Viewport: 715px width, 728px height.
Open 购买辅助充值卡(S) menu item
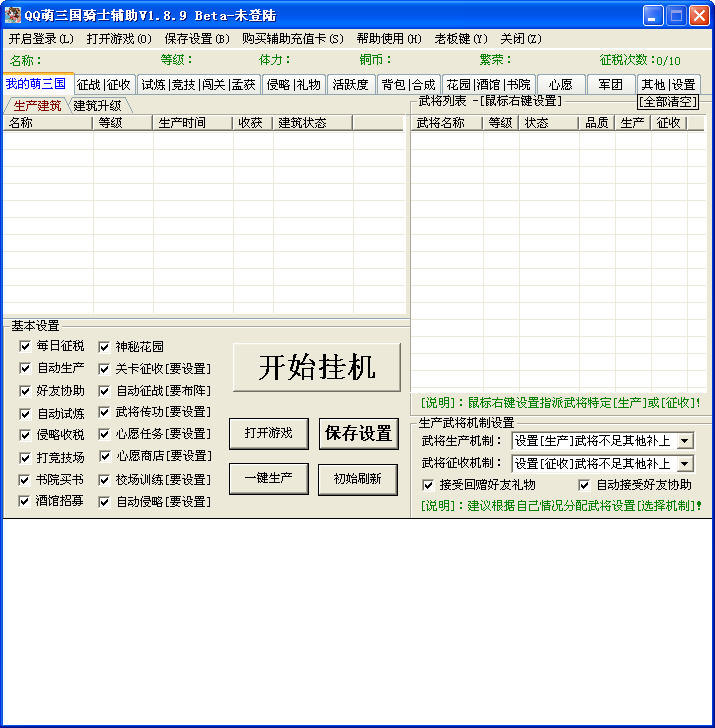pyautogui.click(x=293, y=39)
